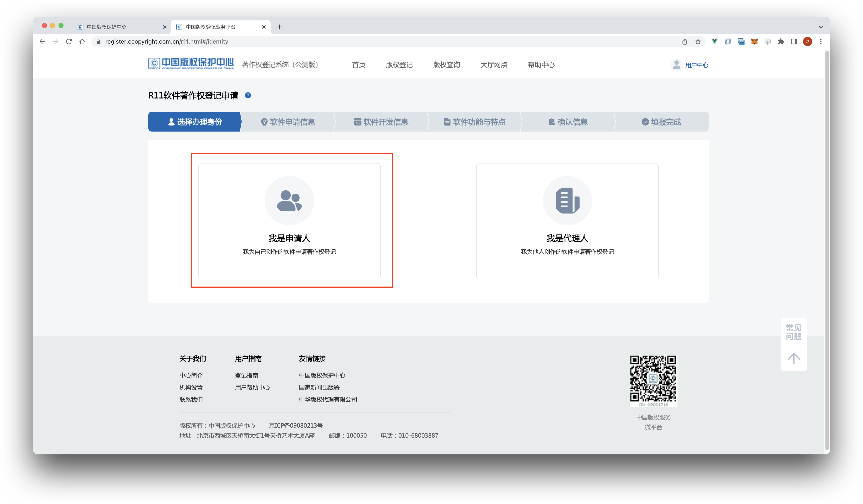Open the Vue devtools extension icon

point(714,41)
